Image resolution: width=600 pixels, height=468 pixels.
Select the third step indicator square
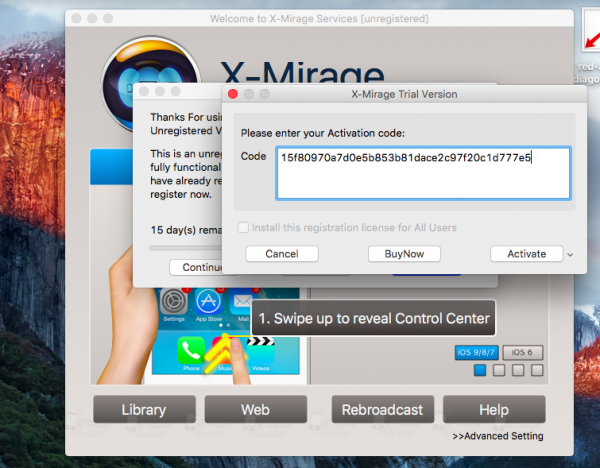pos(518,370)
